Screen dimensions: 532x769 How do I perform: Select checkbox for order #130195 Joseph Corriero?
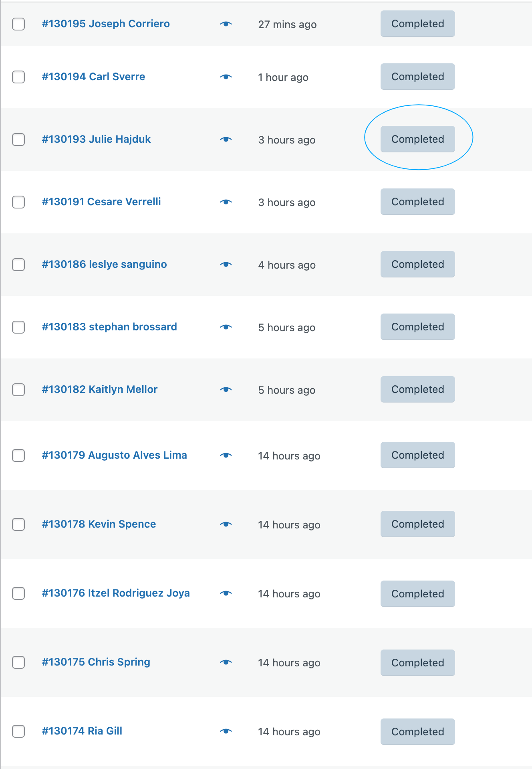tap(18, 24)
